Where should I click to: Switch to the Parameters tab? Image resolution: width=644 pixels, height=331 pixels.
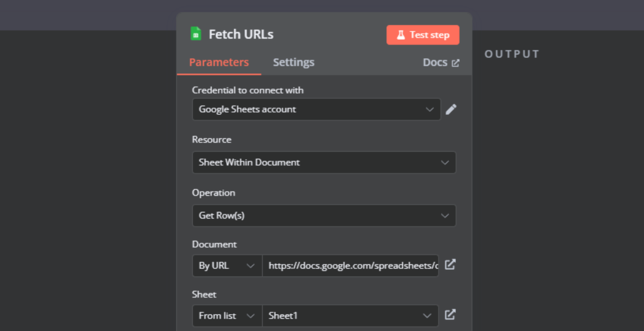(218, 62)
